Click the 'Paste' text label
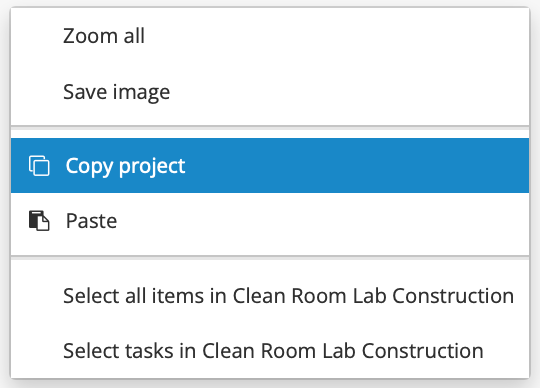This screenshot has width=540, height=388. click(91, 221)
